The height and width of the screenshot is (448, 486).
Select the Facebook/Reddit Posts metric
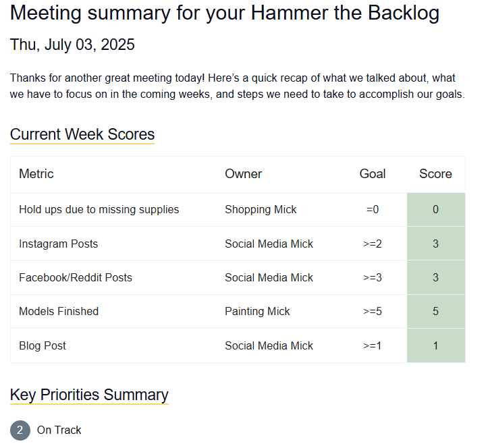point(76,277)
